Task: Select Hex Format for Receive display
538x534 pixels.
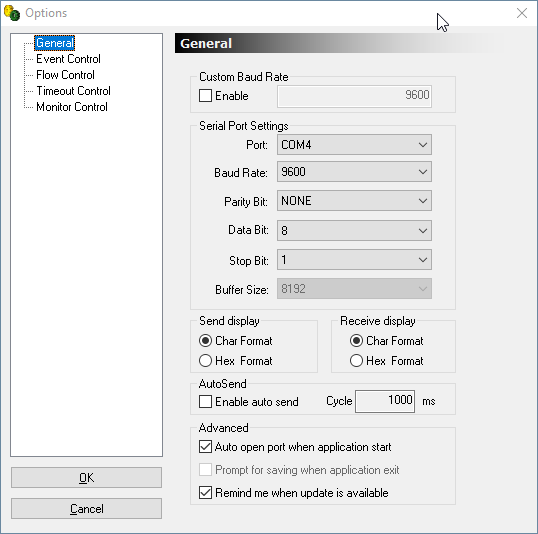Action: click(x=356, y=361)
